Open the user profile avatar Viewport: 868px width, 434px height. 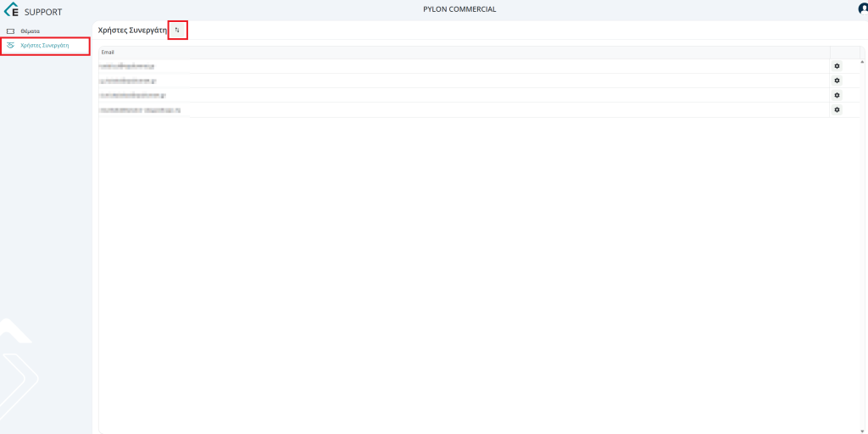863,9
